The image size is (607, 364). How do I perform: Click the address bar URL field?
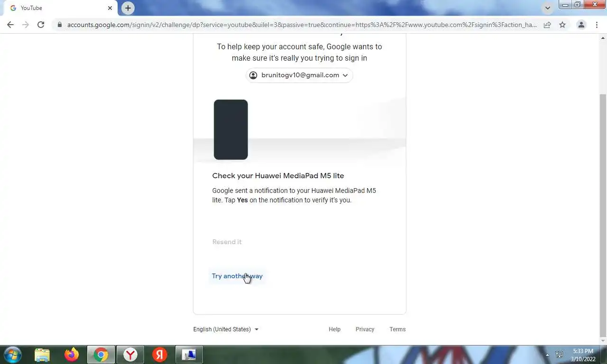[302, 25]
